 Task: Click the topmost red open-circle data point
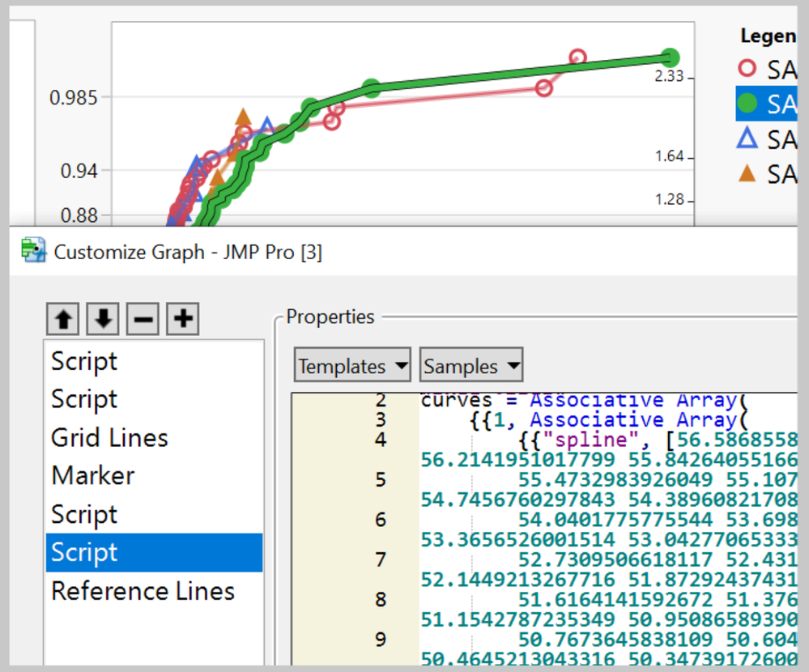click(x=577, y=57)
